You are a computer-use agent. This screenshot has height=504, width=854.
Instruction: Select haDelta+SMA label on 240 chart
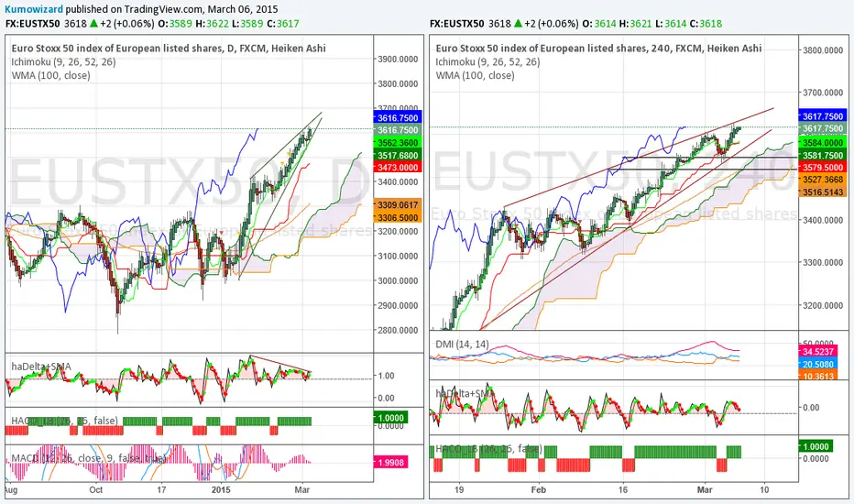coord(465,393)
